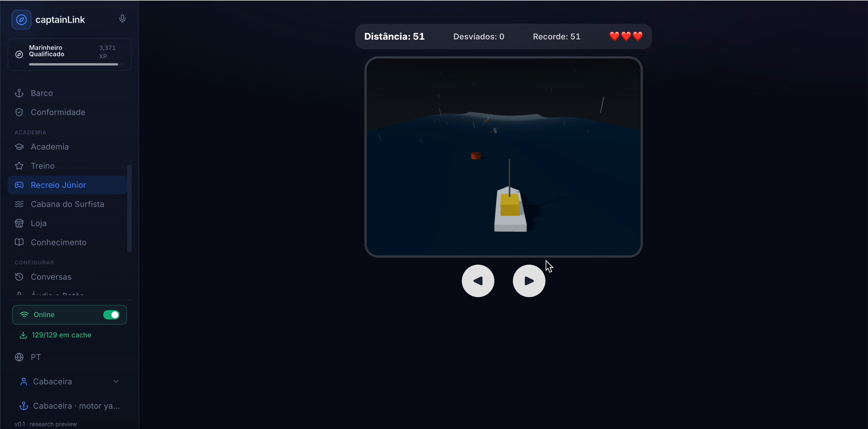Click the Marinheiro Qualificado rank label
Viewport: 868px width, 429px height.
click(x=46, y=51)
